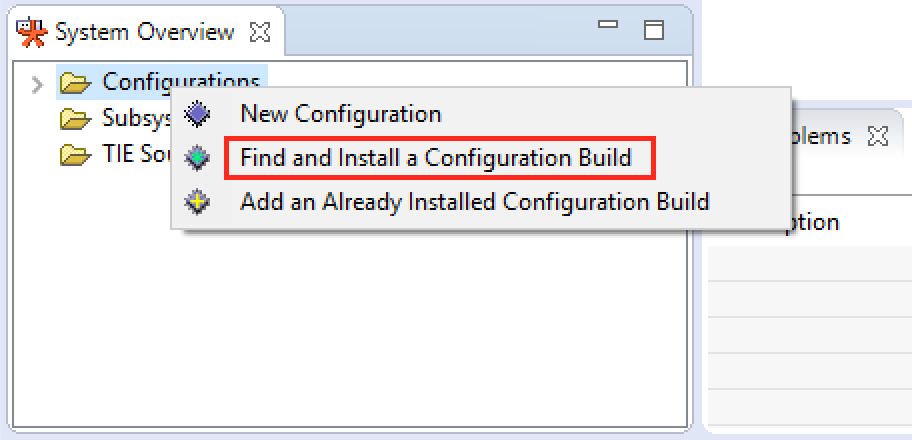Screen dimensions: 912x440
Task: Click the TIE Sources folder icon
Action: [x=73, y=155]
